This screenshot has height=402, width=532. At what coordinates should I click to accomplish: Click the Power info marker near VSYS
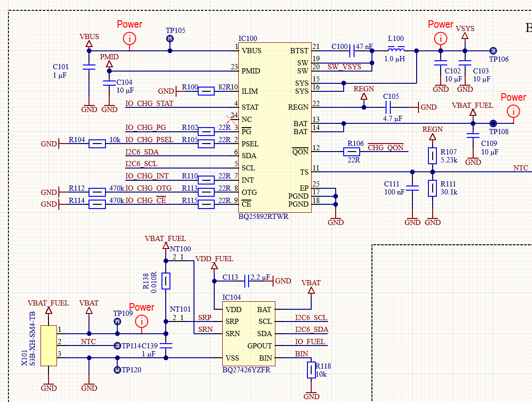(x=441, y=38)
